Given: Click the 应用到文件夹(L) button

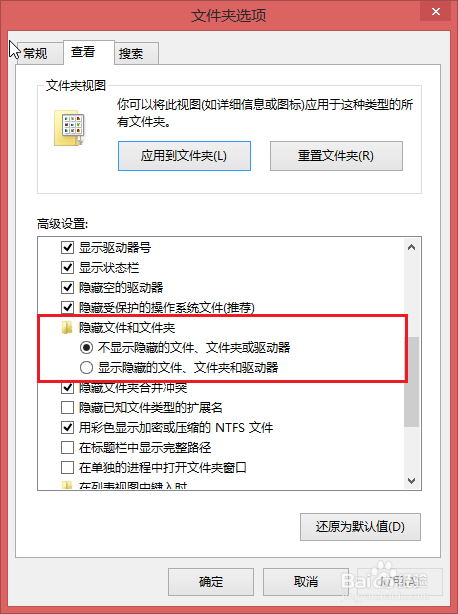Looking at the screenshot, I should pos(184,156).
